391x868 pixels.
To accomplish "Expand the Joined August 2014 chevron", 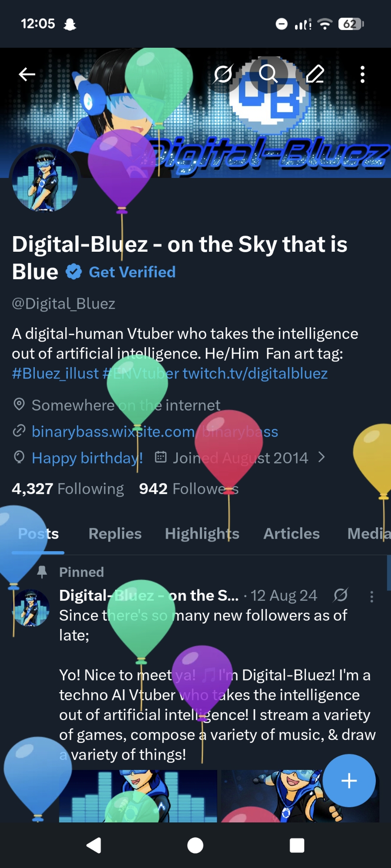I will (321, 457).
